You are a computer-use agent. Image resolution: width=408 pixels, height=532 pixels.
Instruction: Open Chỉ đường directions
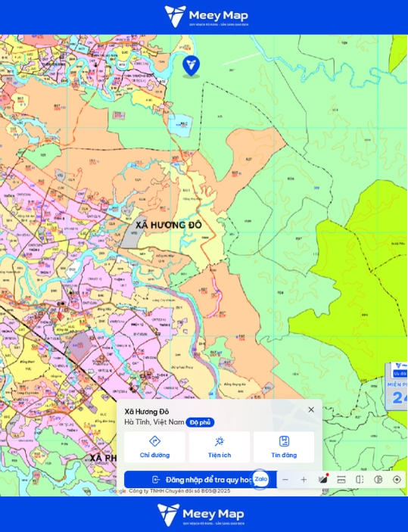click(x=154, y=447)
